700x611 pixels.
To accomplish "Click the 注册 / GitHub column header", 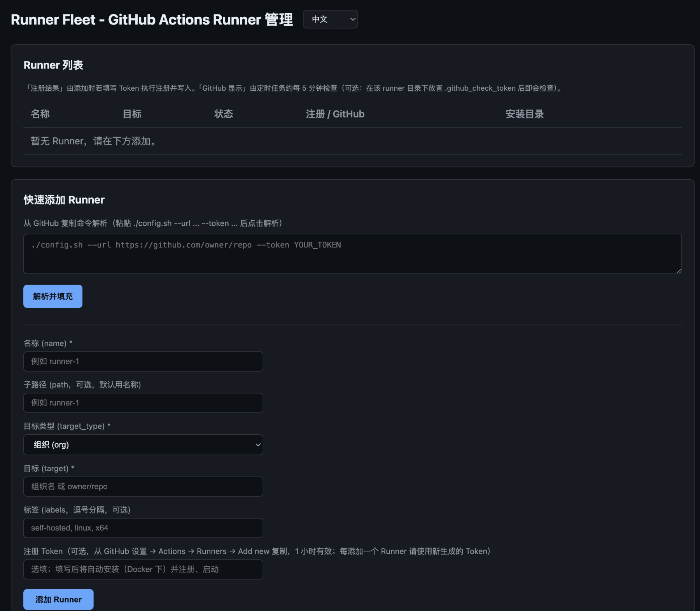I will tap(335, 114).
